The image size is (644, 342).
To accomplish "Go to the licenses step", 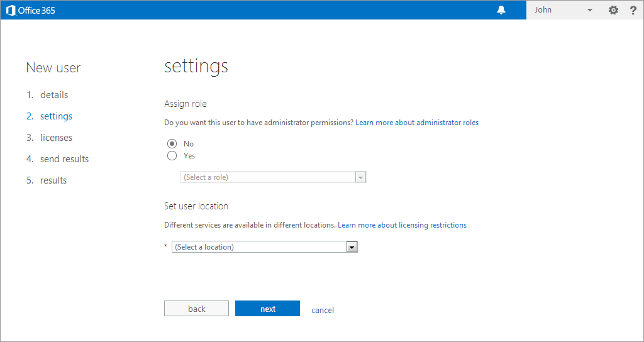I will click(56, 138).
